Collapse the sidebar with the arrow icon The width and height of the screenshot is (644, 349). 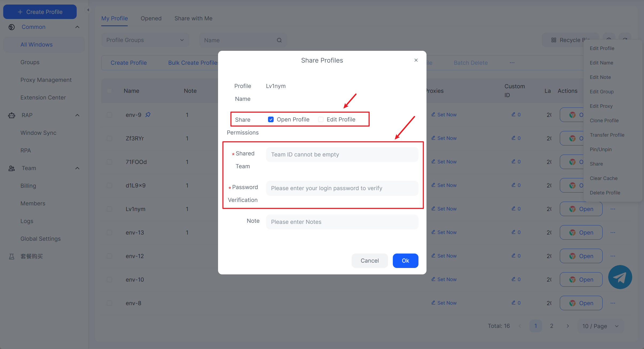pos(88,10)
